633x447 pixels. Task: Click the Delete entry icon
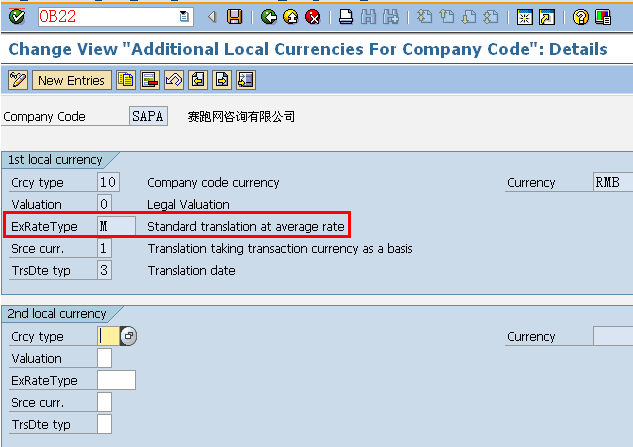pyautogui.click(x=150, y=80)
